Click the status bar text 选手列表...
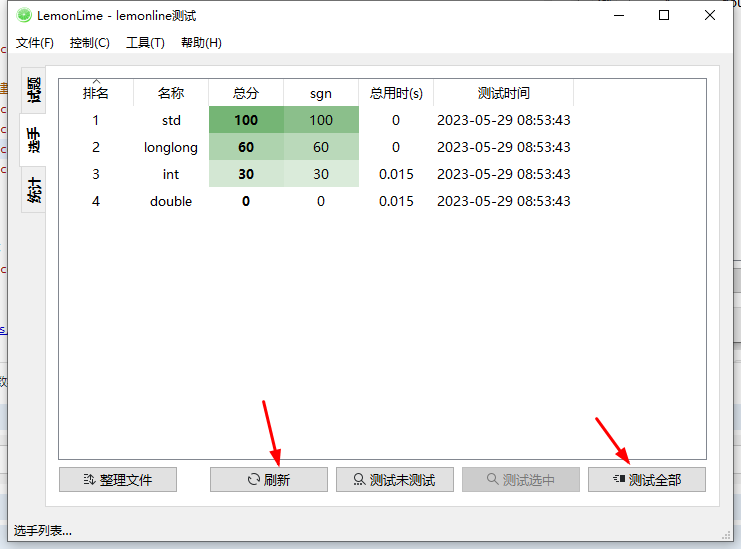The width and height of the screenshot is (741, 549). tap(43, 531)
